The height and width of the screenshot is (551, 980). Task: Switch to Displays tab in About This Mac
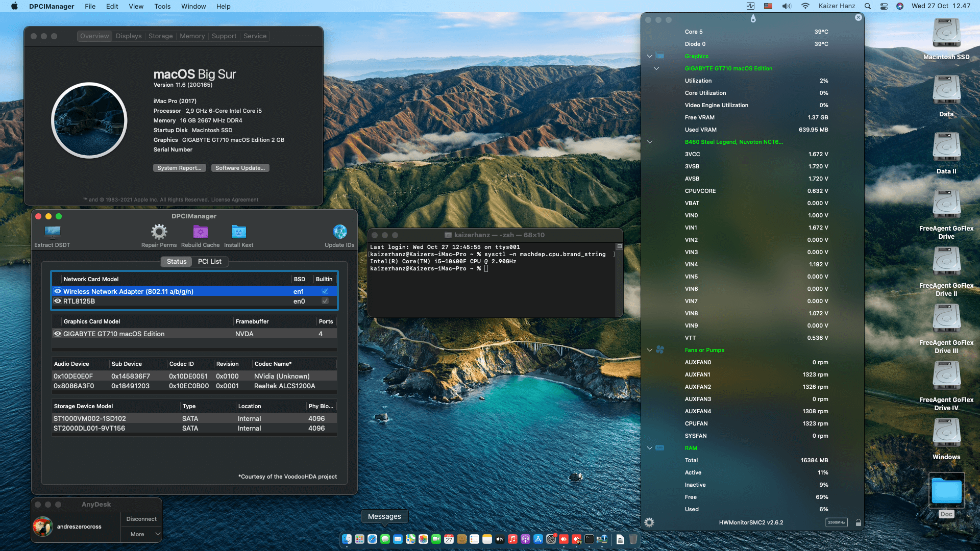click(x=129, y=36)
